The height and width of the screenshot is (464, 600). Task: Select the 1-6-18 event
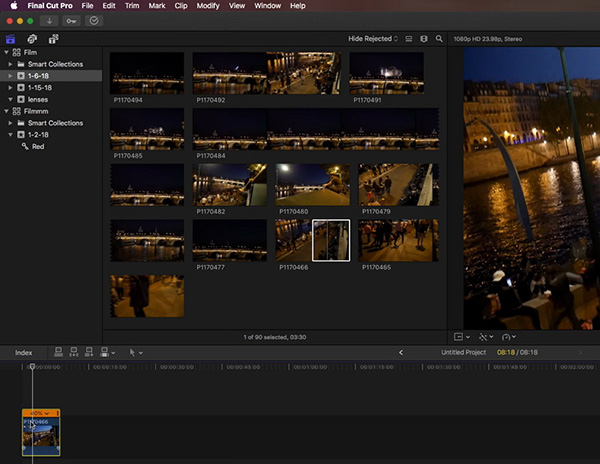[51, 76]
